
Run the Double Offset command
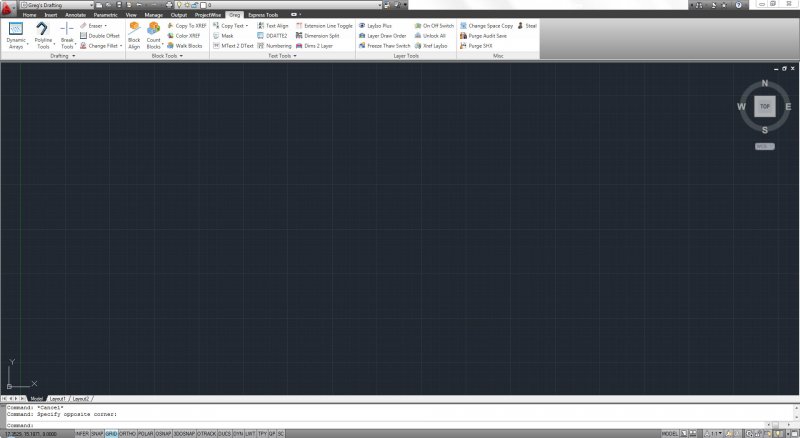[x=100, y=36]
